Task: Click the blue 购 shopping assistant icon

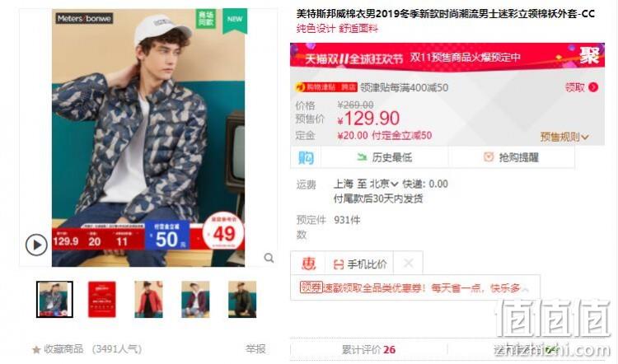Action: [306, 157]
